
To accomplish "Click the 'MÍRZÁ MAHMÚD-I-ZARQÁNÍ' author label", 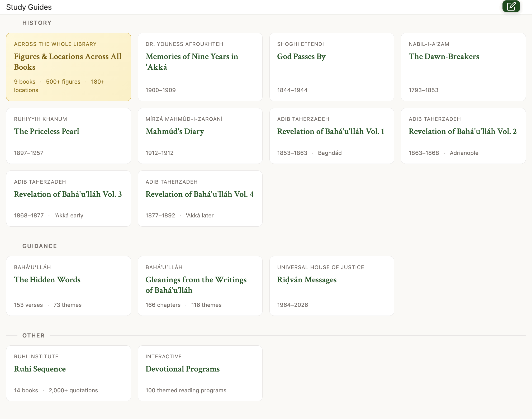I will (184, 119).
